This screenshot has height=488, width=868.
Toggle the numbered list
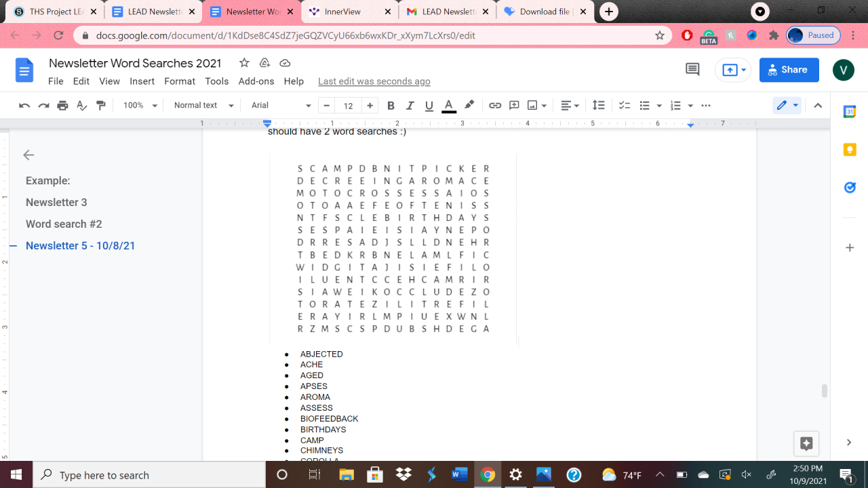[x=675, y=106]
